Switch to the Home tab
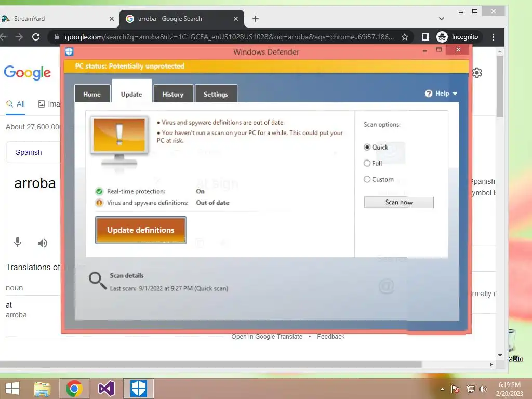Viewport: 532px width, 399px height. (x=92, y=94)
